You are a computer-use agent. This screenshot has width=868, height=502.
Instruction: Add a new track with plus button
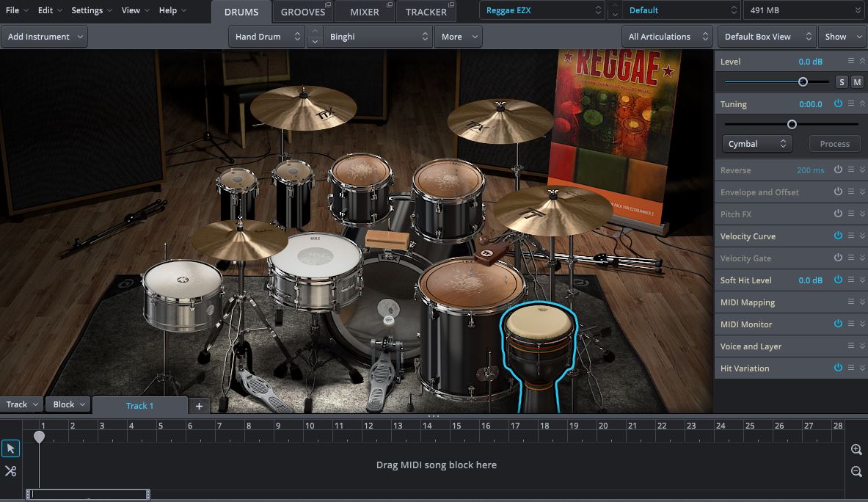pyautogui.click(x=199, y=406)
